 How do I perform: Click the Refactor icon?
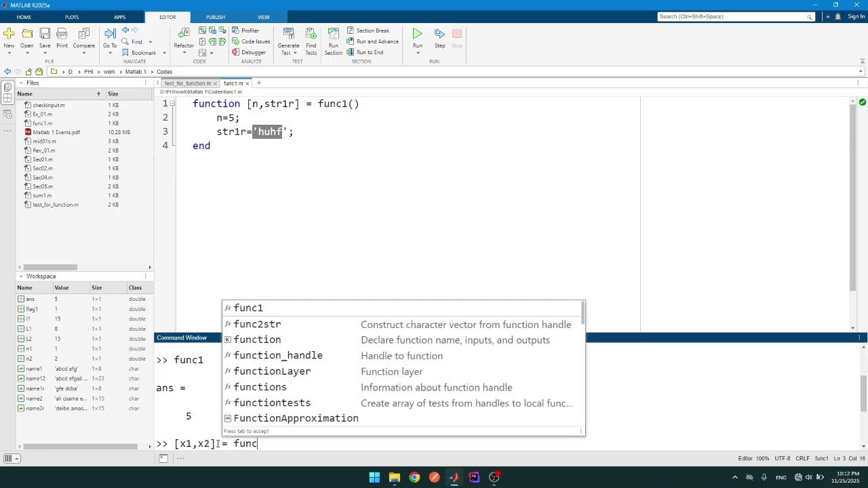[x=184, y=33]
